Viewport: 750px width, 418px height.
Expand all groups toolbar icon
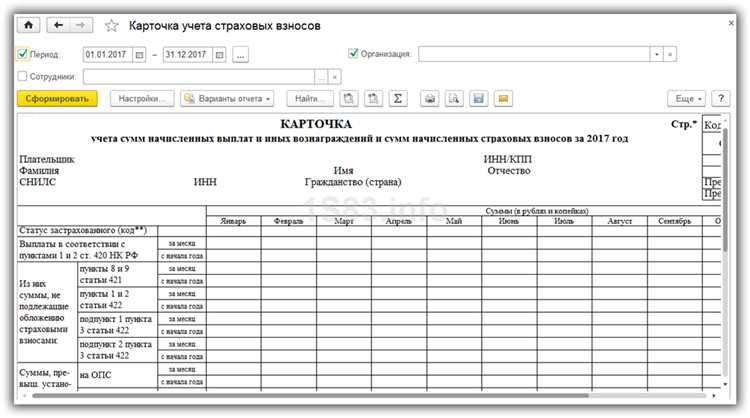pyautogui.click(x=373, y=99)
